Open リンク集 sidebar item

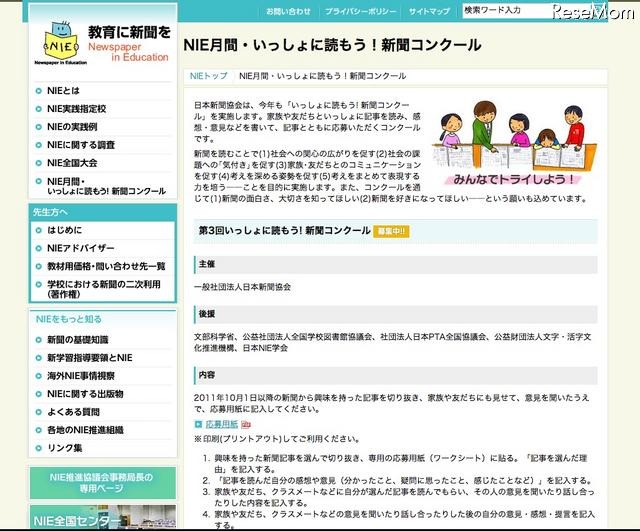pos(64,448)
